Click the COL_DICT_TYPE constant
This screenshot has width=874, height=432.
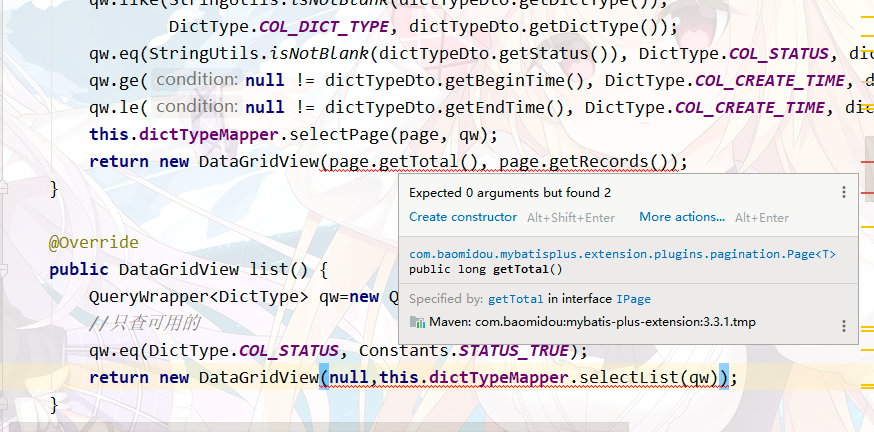tap(324, 27)
